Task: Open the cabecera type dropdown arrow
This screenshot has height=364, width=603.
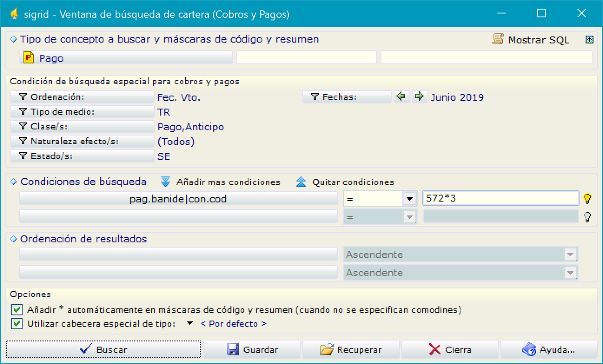Action: pyautogui.click(x=189, y=324)
